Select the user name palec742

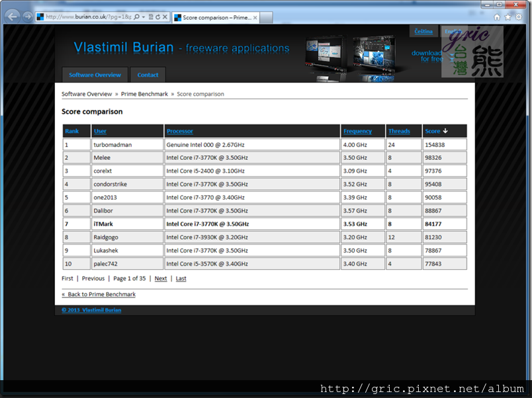[105, 264]
